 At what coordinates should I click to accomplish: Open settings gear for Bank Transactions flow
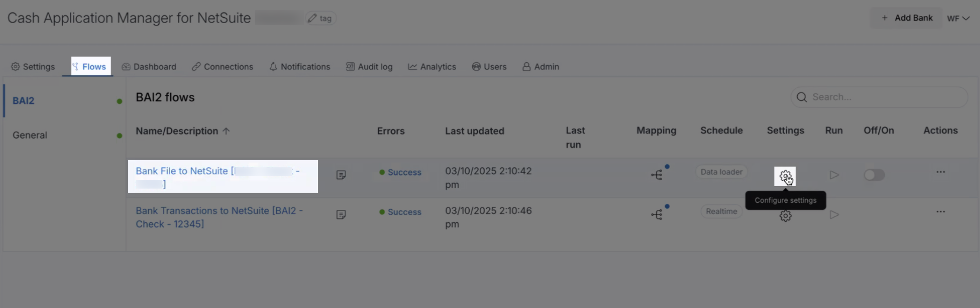pos(785,216)
